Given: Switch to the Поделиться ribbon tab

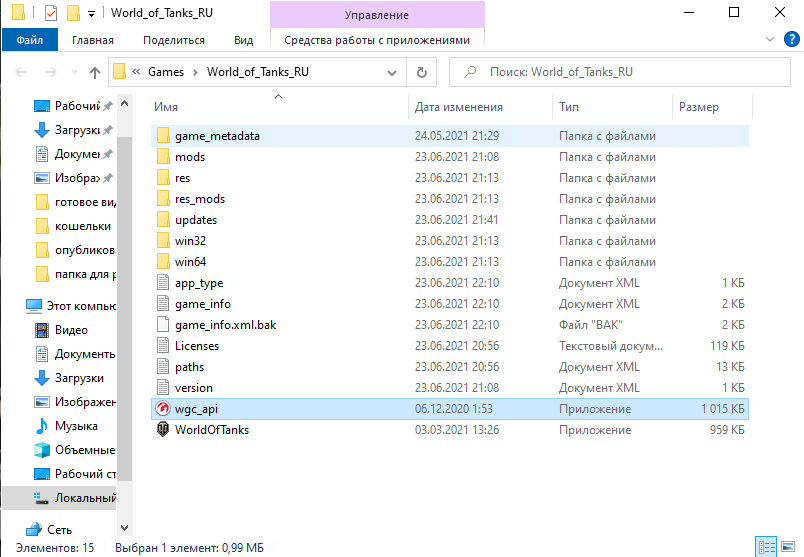Looking at the screenshot, I should coord(174,40).
